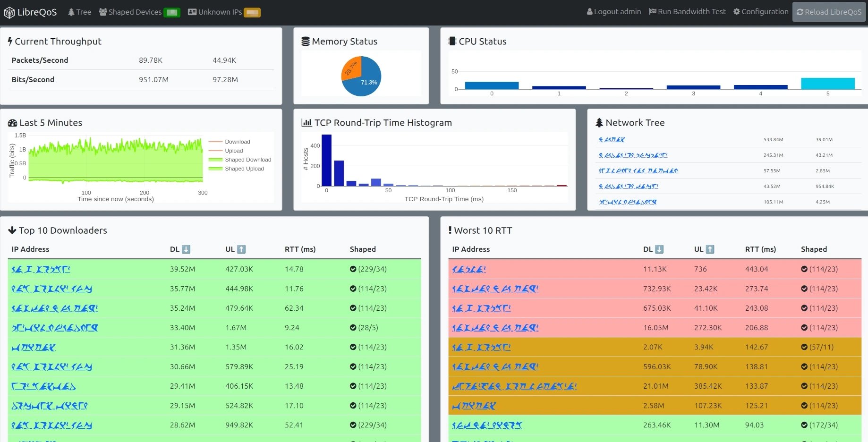The image size is (868, 442).
Task: Toggle the Shaped Download legend entry
Action: coord(240,160)
